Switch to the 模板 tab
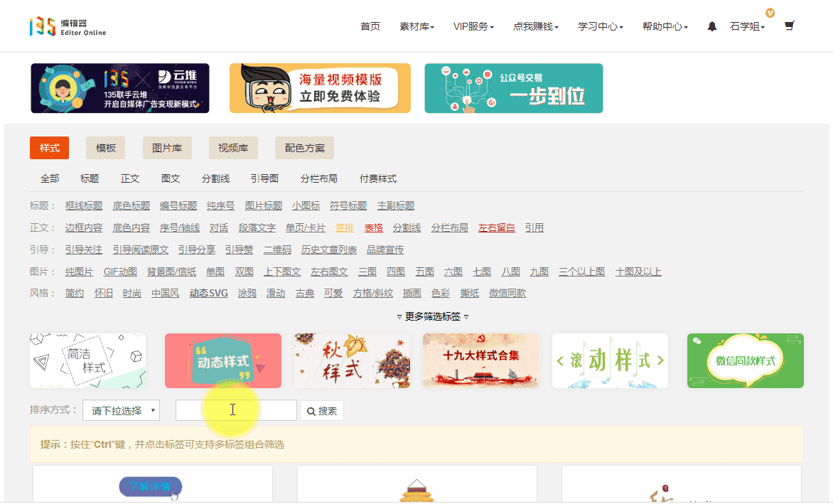The image size is (833, 504). pyautogui.click(x=106, y=148)
